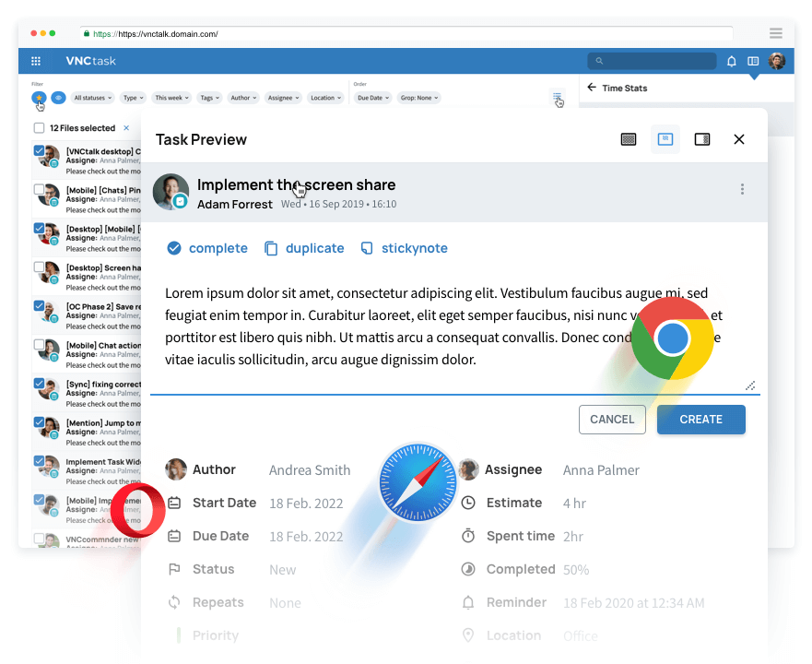Open the task three-dot options menu

pos(742,189)
